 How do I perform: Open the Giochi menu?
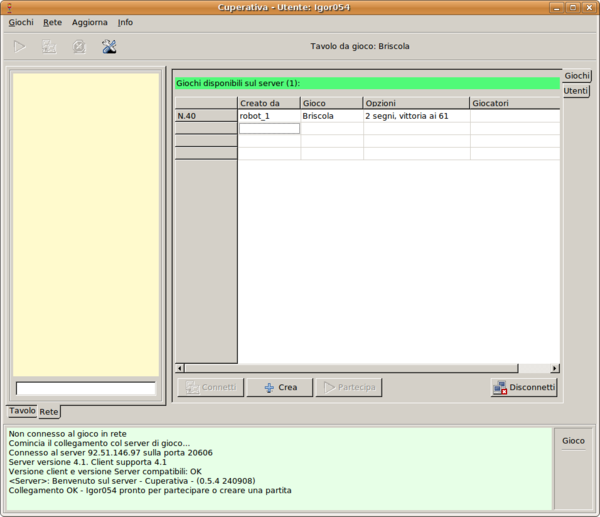pyautogui.click(x=21, y=22)
